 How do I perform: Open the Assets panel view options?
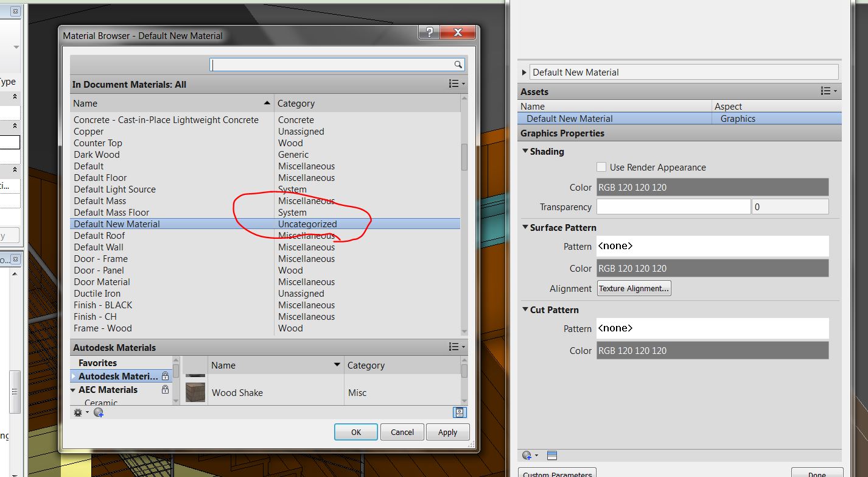point(829,91)
